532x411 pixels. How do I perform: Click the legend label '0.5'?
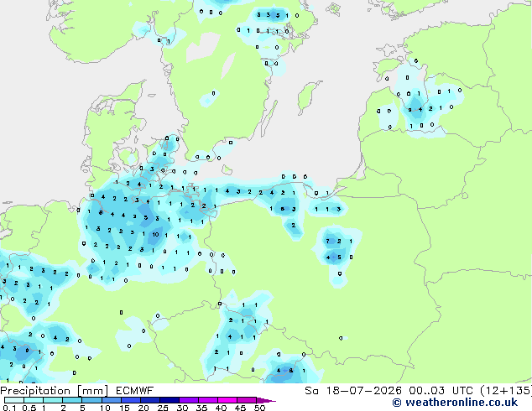29,408
